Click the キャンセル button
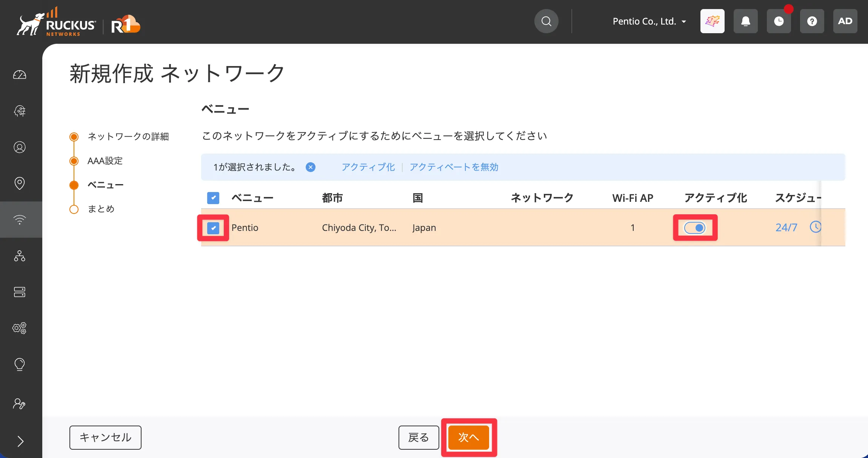The image size is (868, 458). (x=105, y=438)
